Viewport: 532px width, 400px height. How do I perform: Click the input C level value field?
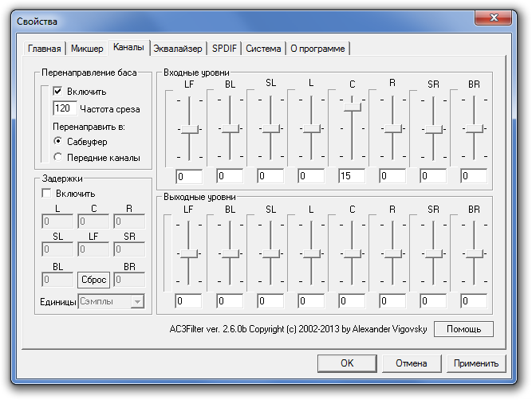[352, 176]
